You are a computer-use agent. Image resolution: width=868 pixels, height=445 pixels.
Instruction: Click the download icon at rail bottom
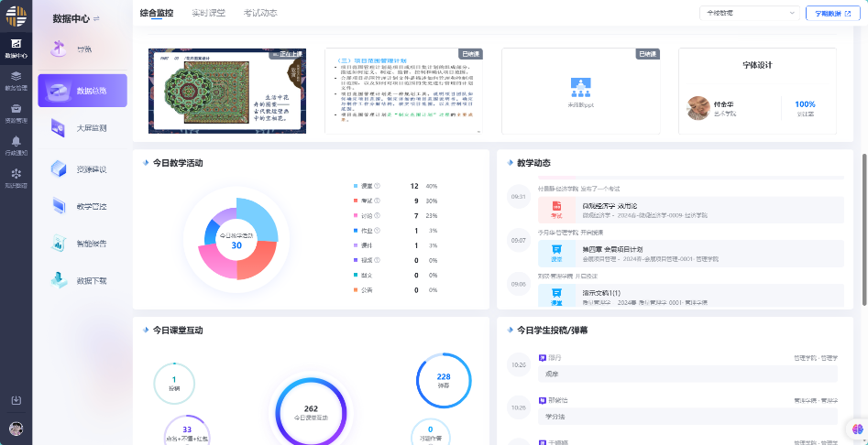[16, 400]
